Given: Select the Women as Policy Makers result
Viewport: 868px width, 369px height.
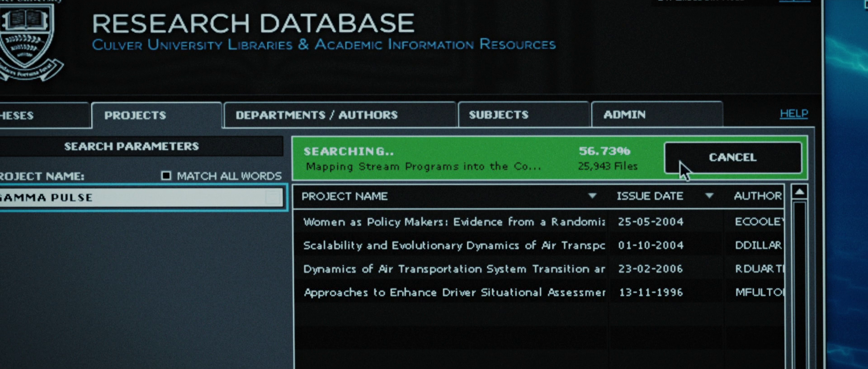Looking at the screenshot, I should click(x=453, y=222).
